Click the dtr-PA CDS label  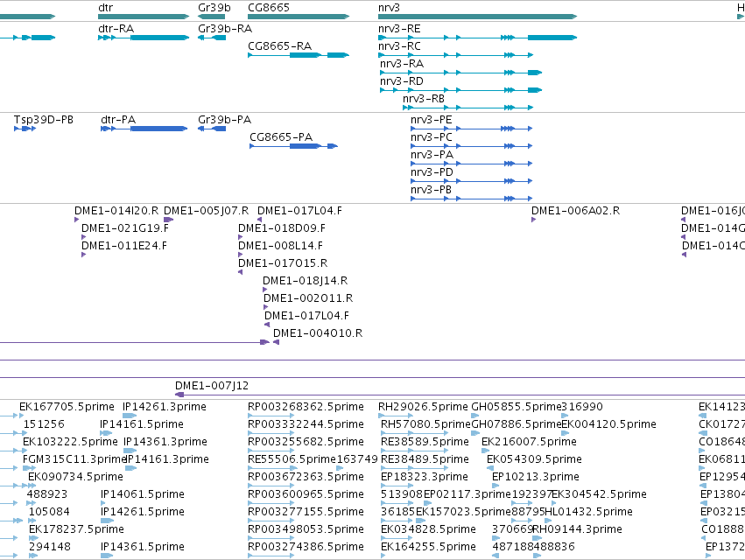(118, 120)
